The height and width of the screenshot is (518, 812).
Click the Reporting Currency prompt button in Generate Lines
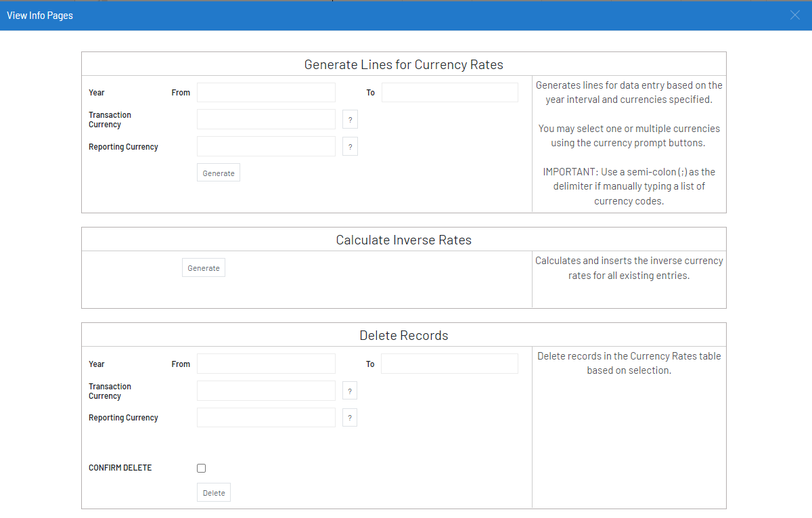pyautogui.click(x=350, y=147)
